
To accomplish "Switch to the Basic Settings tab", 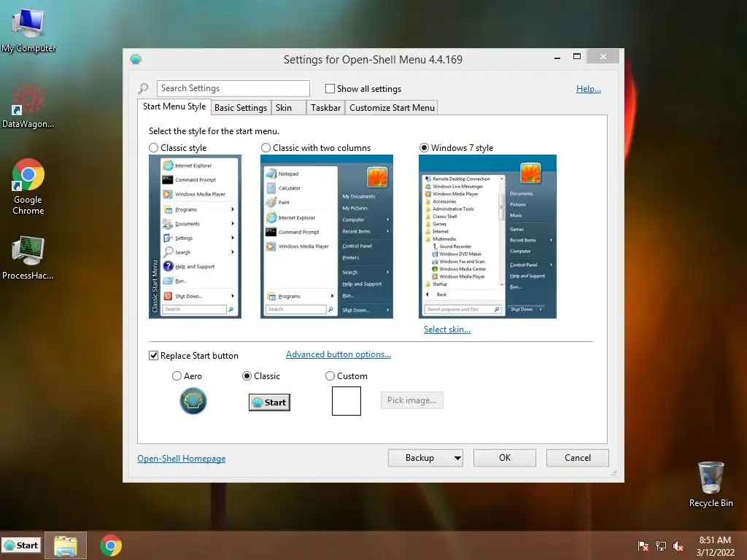I will 241,108.
